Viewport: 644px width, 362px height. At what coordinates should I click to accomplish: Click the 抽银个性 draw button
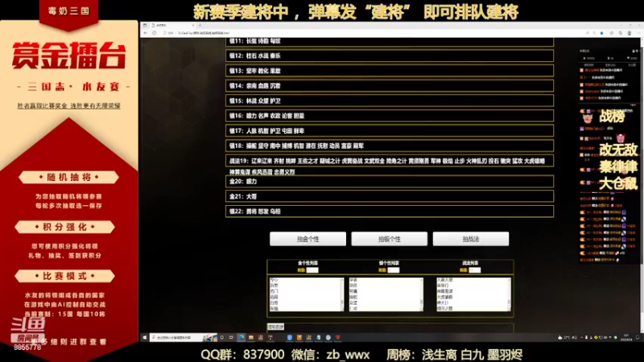[390, 239]
